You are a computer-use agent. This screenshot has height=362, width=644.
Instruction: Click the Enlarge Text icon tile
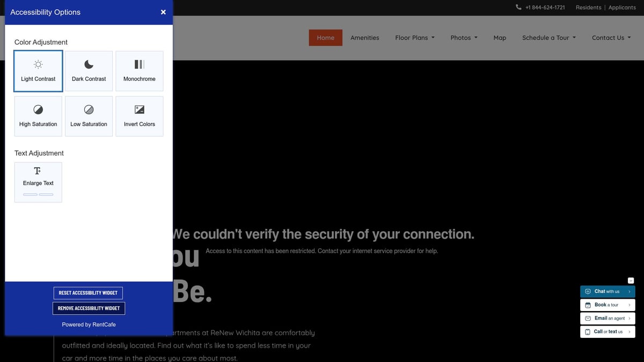(38, 182)
